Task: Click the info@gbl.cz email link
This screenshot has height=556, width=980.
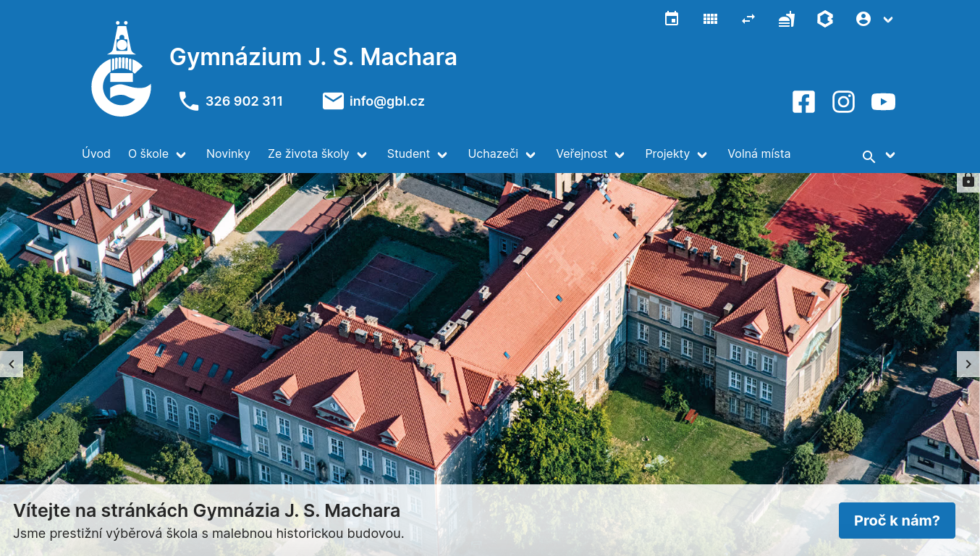Action: [x=386, y=101]
